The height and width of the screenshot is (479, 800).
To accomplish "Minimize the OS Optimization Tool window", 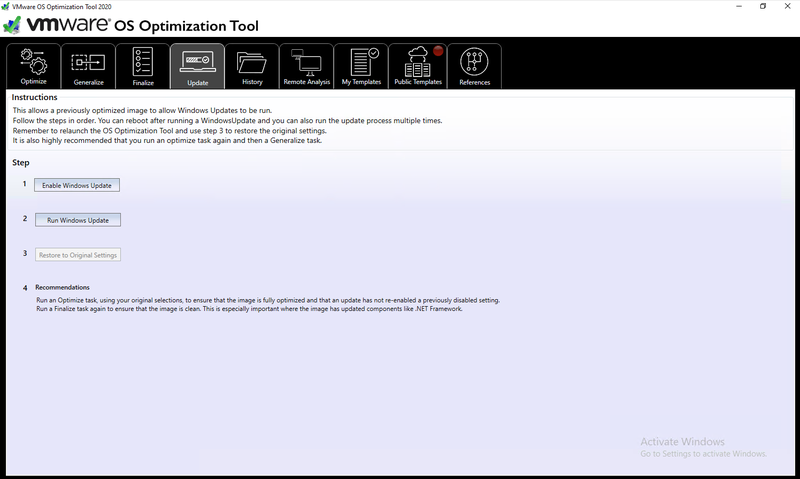I will [738, 6].
